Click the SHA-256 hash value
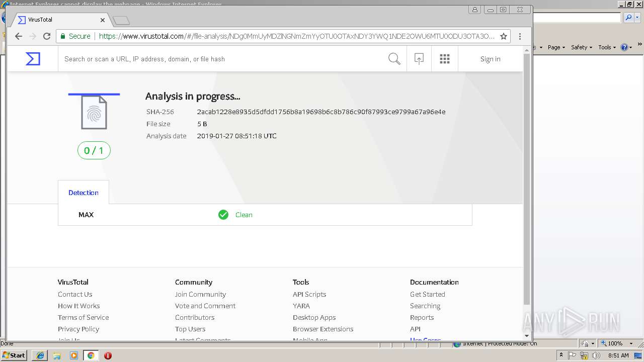Viewport: 644px width, 362px height. click(x=321, y=112)
